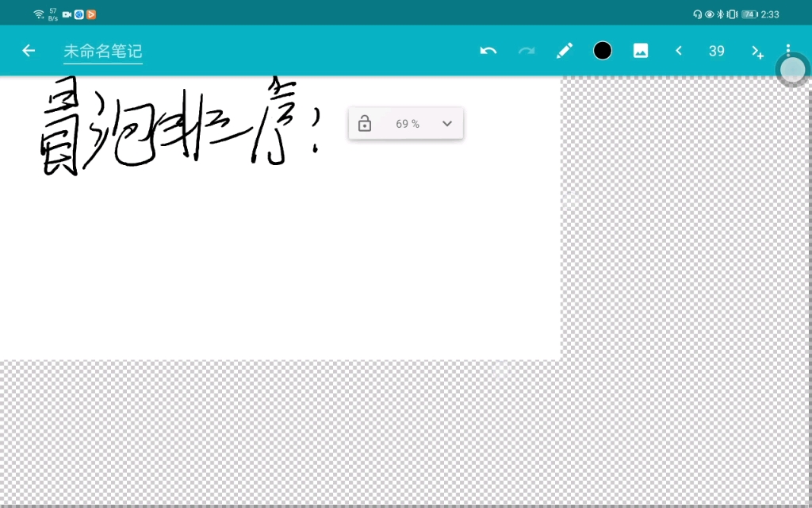Select the black pen color circle
812x508 pixels.
point(603,51)
